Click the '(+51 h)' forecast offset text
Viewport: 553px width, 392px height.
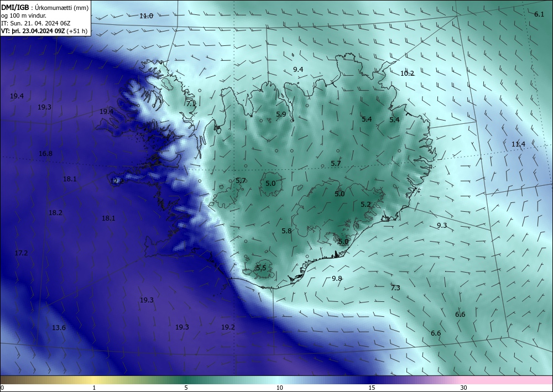point(77,31)
